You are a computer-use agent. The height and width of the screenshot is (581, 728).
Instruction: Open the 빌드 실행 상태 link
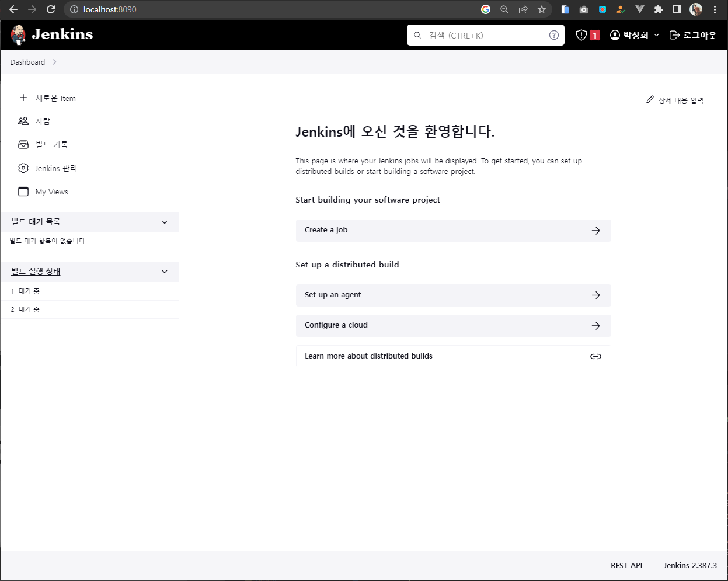point(36,272)
